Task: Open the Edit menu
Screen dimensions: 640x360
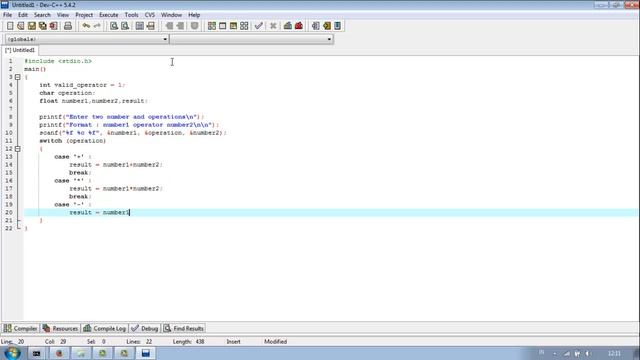Action: click(x=23, y=15)
